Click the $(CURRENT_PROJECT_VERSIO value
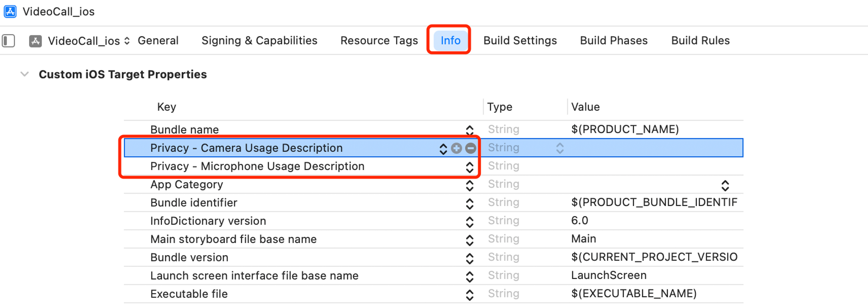The width and height of the screenshot is (868, 305). click(654, 257)
